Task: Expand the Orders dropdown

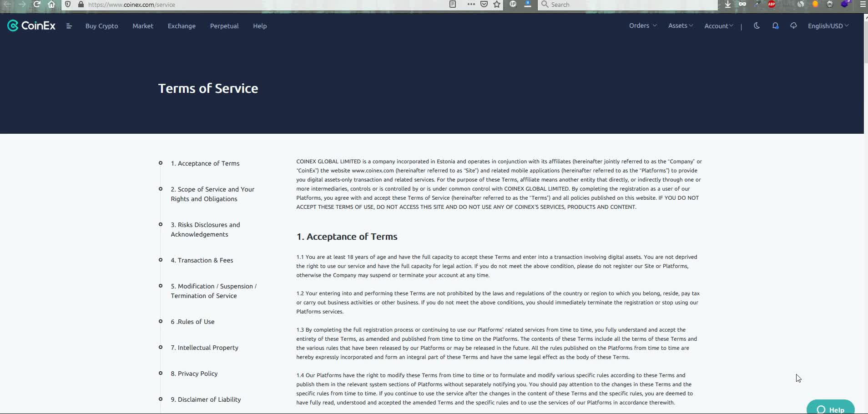Action: click(x=643, y=25)
